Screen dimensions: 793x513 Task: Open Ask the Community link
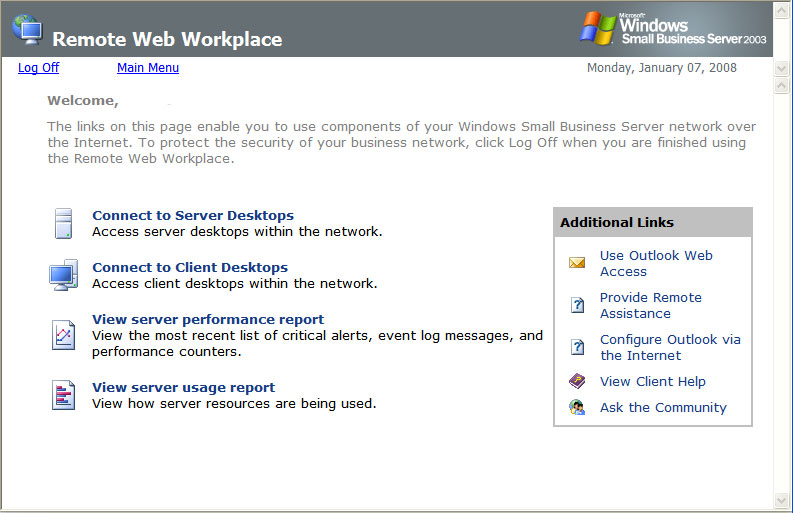click(x=663, y=408)
